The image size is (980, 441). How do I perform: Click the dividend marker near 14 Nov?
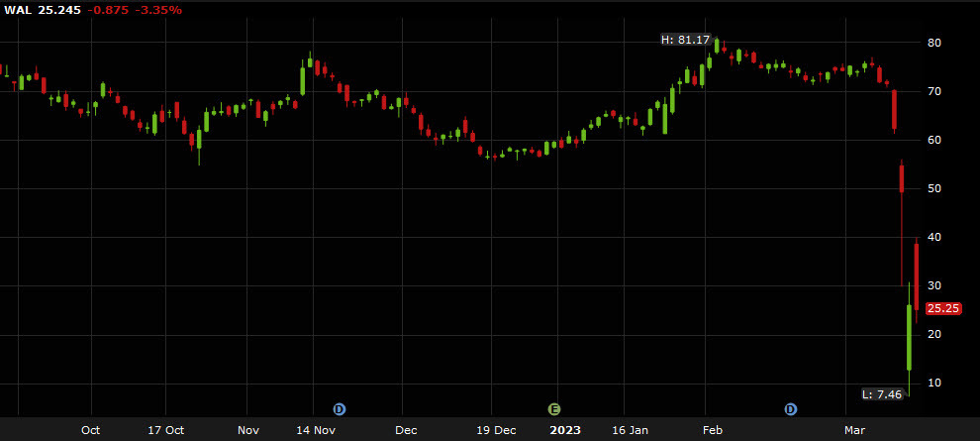click(340, 408)
